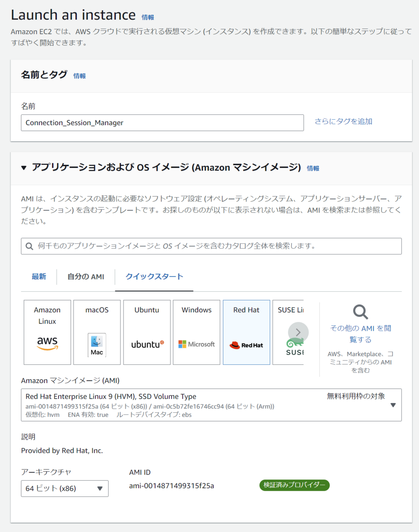Image resolution: width=419 pixels, height=532 pixels.
Task: Select the Red Hat AMI card
Action: click(246, 332)
